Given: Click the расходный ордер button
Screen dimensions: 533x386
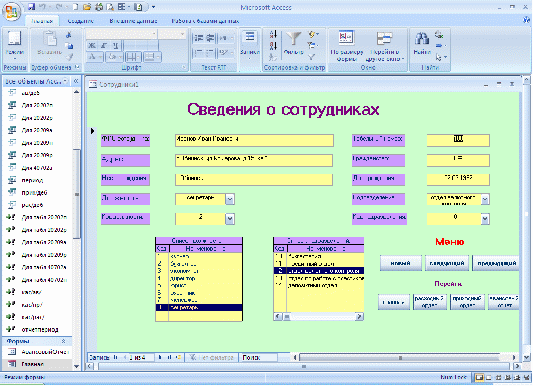Looking at the screenshot, I should pyautogui.click(x=429, y=302).
